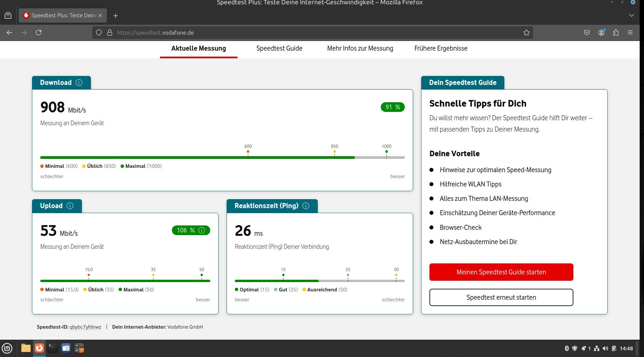Open the Mehr Infos zur Messung tab

tap(360, 49)
